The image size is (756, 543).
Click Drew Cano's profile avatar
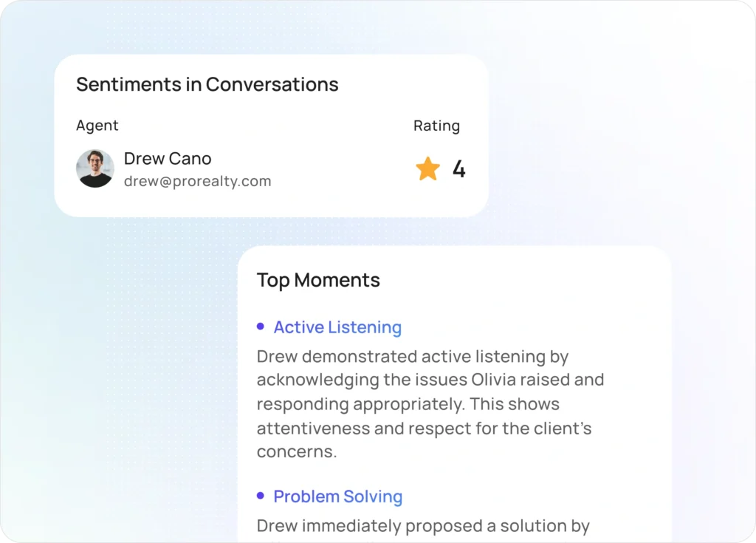click(95, 168)
